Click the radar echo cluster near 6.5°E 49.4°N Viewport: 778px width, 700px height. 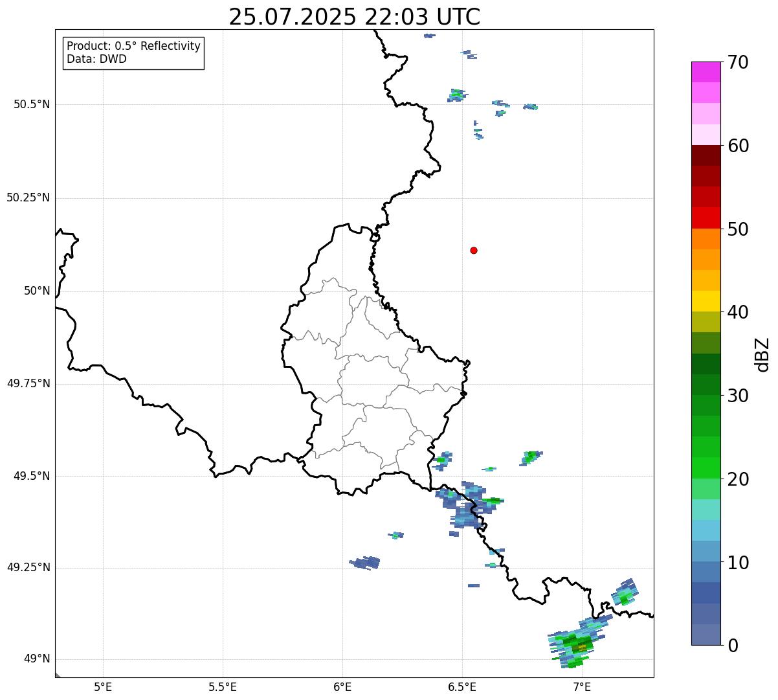tap(467, 509)
